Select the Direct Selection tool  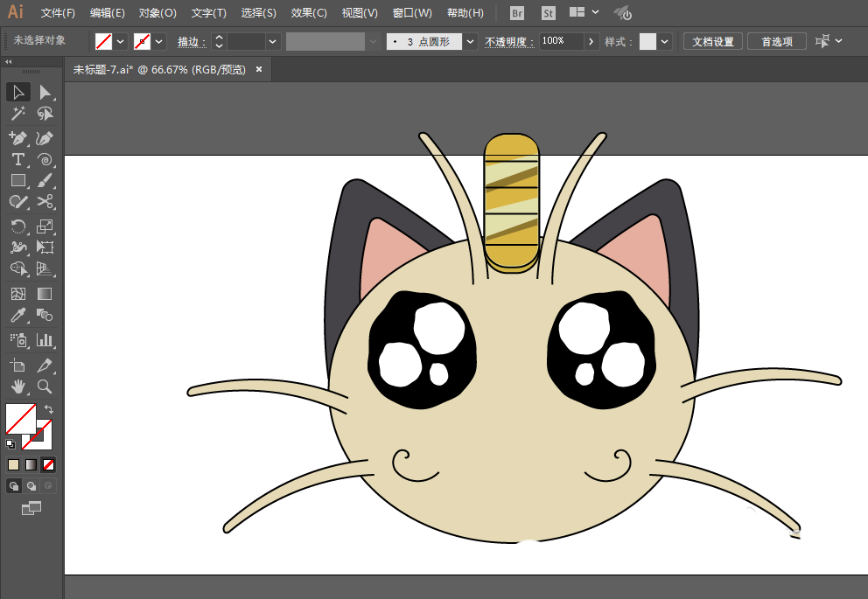pos(45,93)
